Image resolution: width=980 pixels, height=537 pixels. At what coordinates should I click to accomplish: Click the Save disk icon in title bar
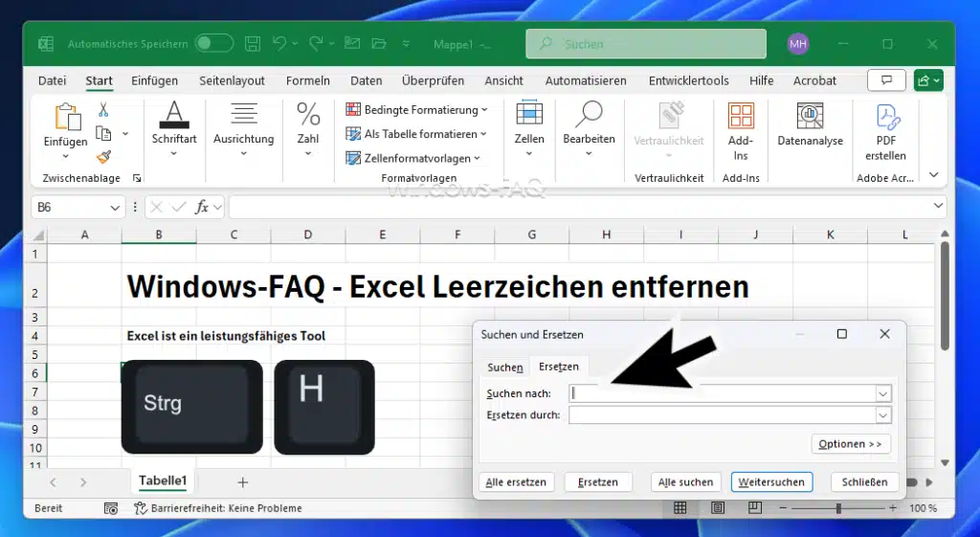coord(253,44)
